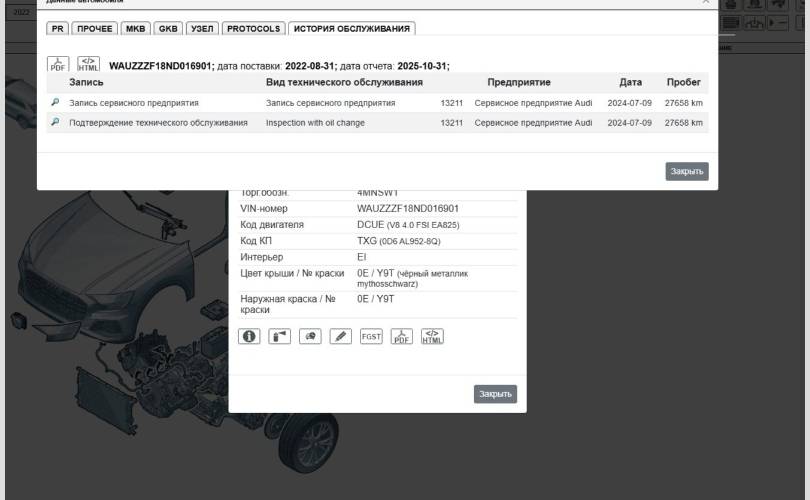The image size is (810, 500).
Task: View details of the maintenance confirmation record
Action: click(x=56, y=122)
